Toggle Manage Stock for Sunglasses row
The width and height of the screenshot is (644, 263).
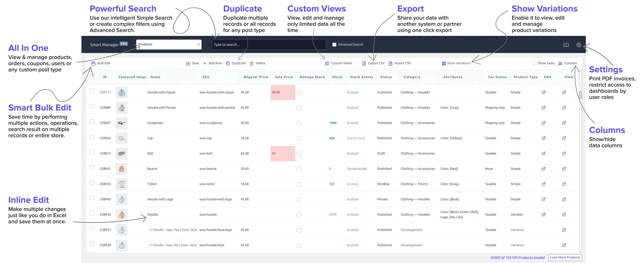(299, 123)
